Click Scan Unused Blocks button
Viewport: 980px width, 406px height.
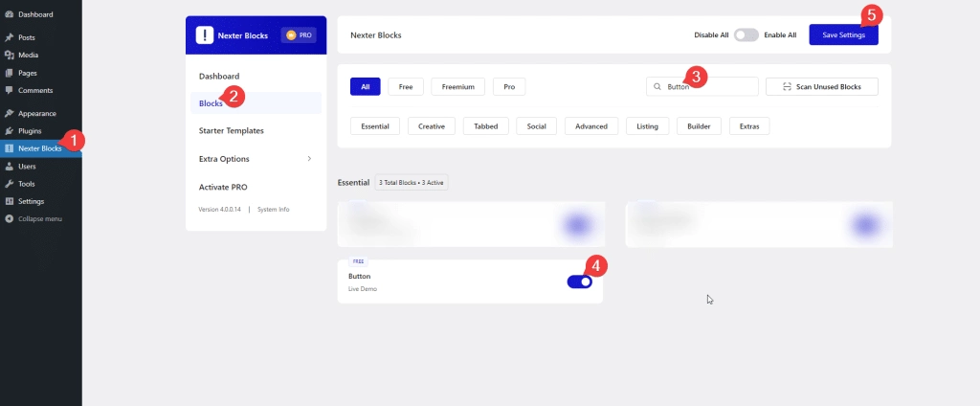coord(822,87)
